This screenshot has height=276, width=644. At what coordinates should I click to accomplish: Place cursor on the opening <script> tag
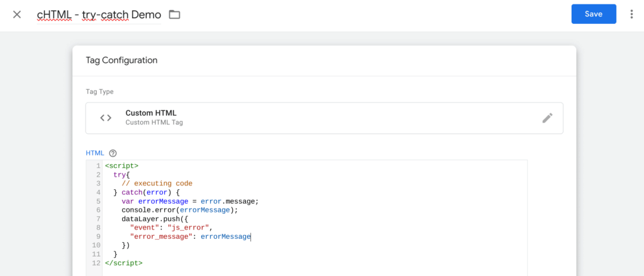click(x=121, y=166)
